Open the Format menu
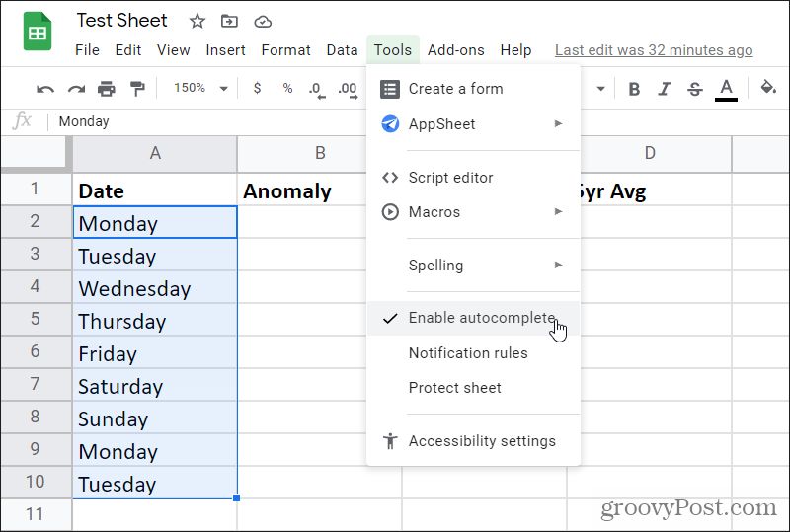This screenshot has height=532, width=790. [285, 50]
